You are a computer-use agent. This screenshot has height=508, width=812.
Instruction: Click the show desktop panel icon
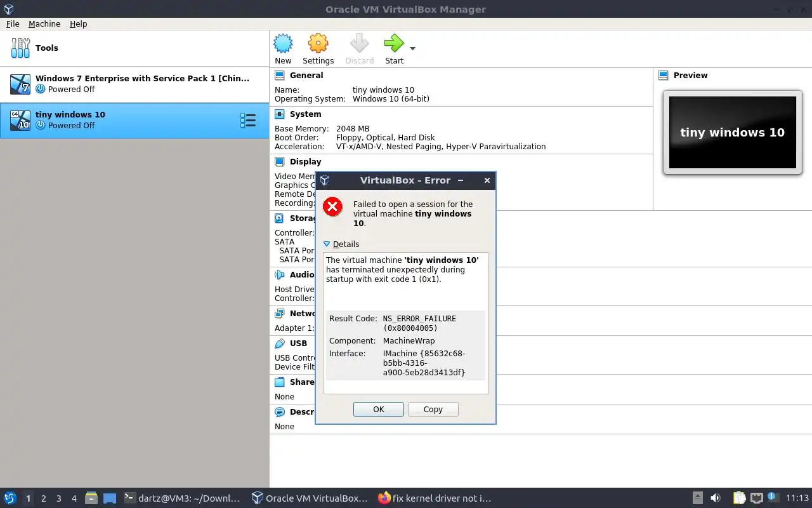(110, 498)
